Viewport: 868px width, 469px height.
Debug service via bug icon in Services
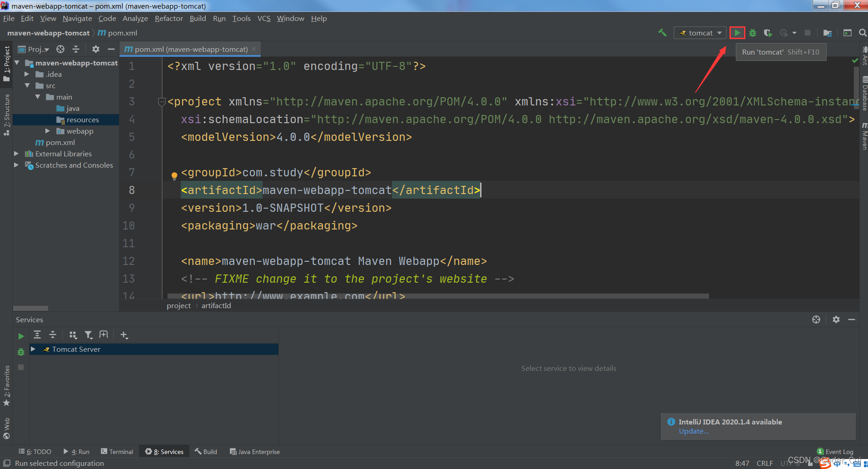pos(21,352)
